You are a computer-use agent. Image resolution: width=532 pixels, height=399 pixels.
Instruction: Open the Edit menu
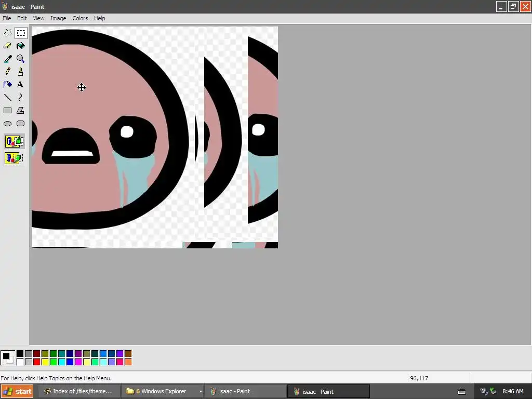tap(22, 18)
